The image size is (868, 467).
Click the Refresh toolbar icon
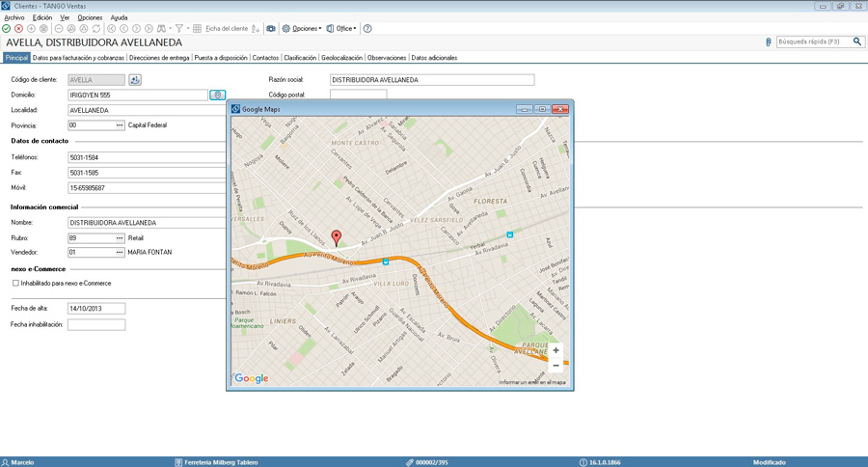click(96, 29)
